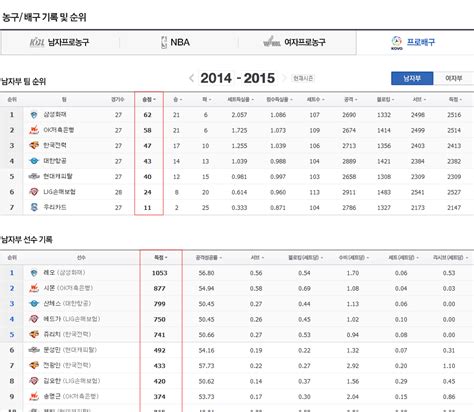The height and width of the screenshot is (412, 474).
Task: Sort player records by 공격성공률 column
Action: pos(209,258)
